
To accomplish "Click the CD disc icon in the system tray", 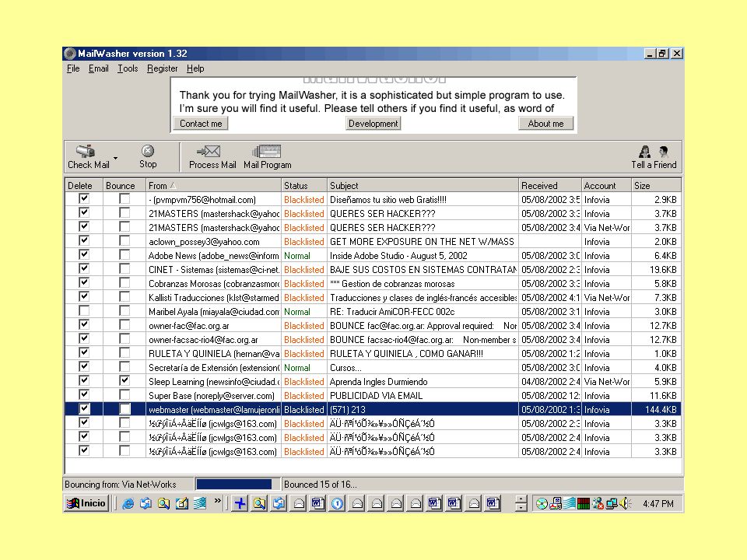I will [542, 503].
